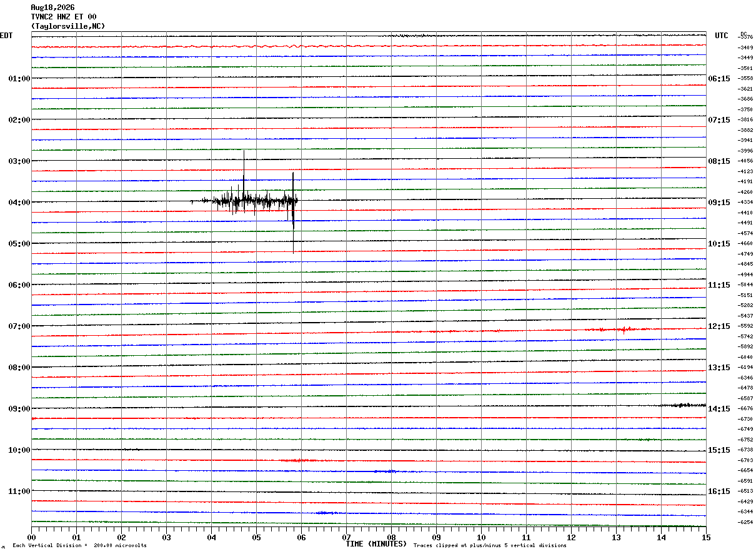This screenshot has width=756, height=554.
Task: Click the 'UTC' timezone label
Action: click(x=722, y=36)
